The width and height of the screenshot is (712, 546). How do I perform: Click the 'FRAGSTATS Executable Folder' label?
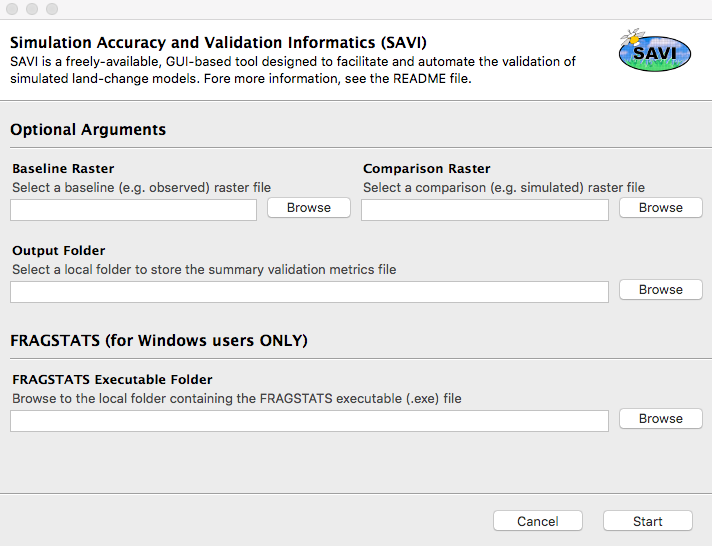click(x=112, y=379)
